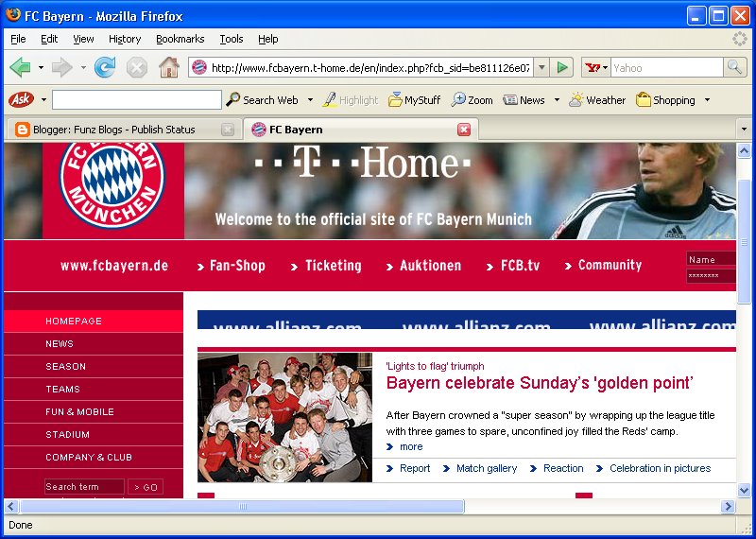Click the FC Bayern München crest logo
This screenshot has width=756, height=539.
tap(112, 184)
